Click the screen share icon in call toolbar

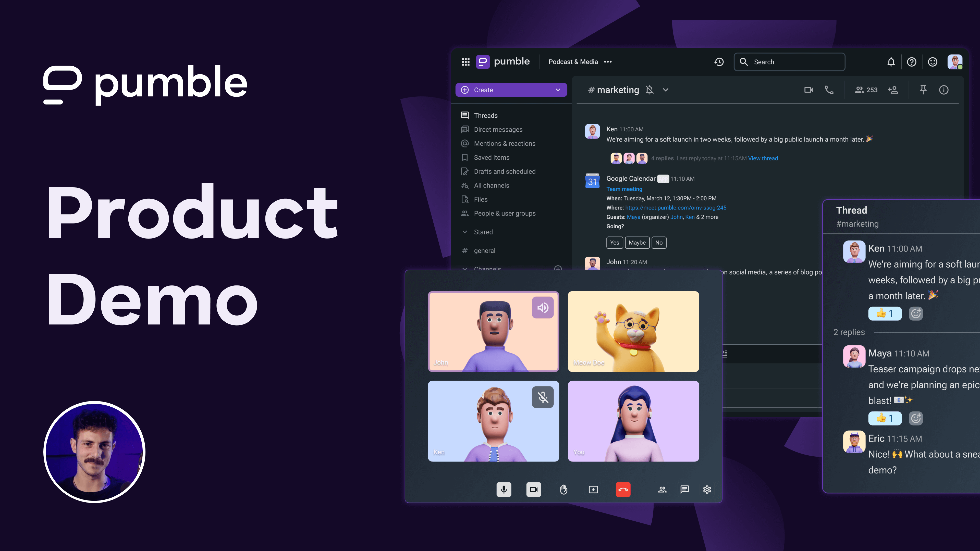(x=593, y=489)
